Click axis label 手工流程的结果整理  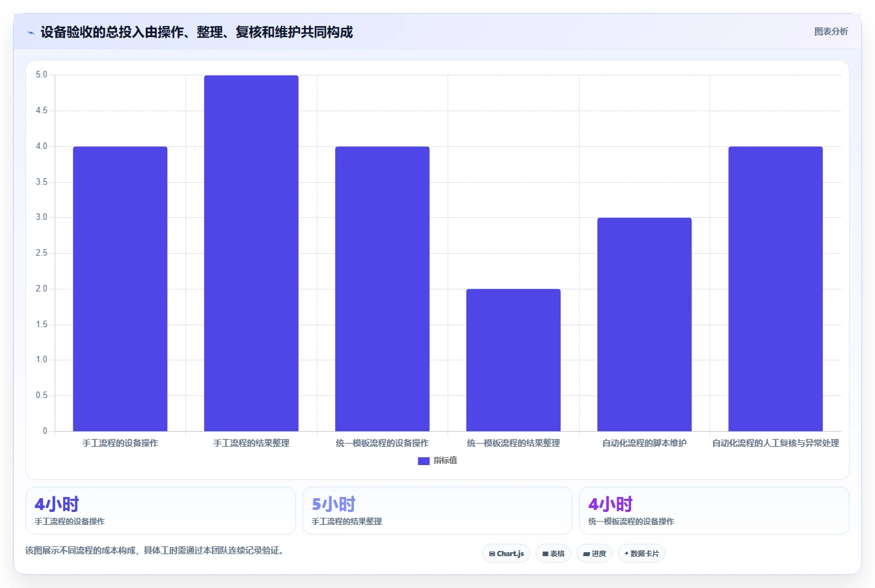251,443
